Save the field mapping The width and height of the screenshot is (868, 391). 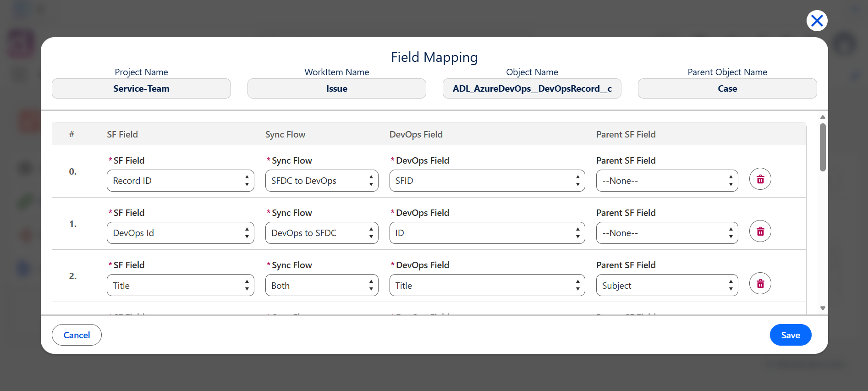[791, 335]
